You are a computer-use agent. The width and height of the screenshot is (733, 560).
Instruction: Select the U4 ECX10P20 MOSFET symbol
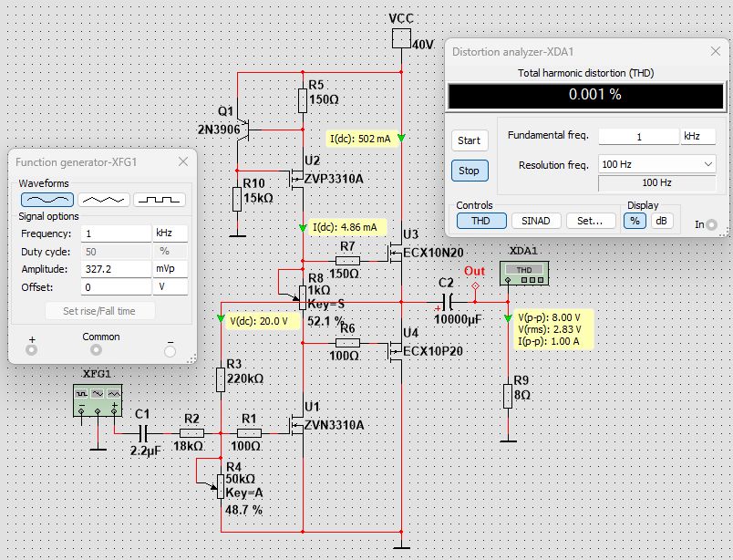coord(396,351)
